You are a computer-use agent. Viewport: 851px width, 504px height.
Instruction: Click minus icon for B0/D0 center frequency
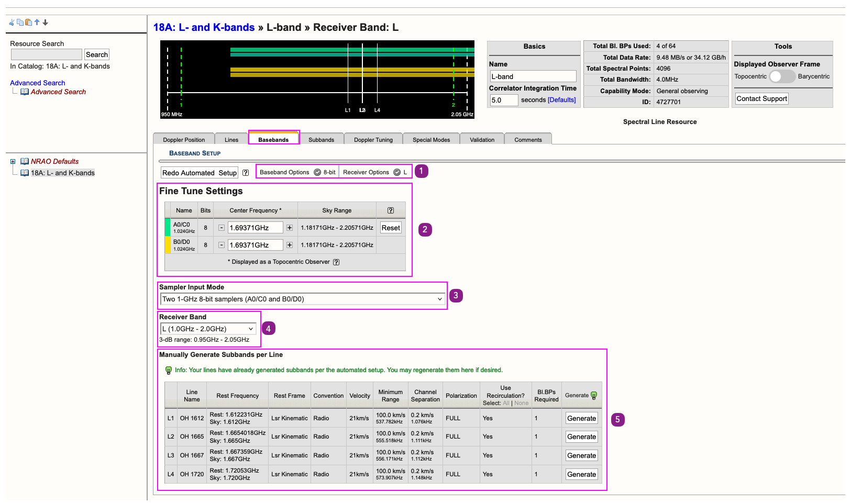point(222,245)
